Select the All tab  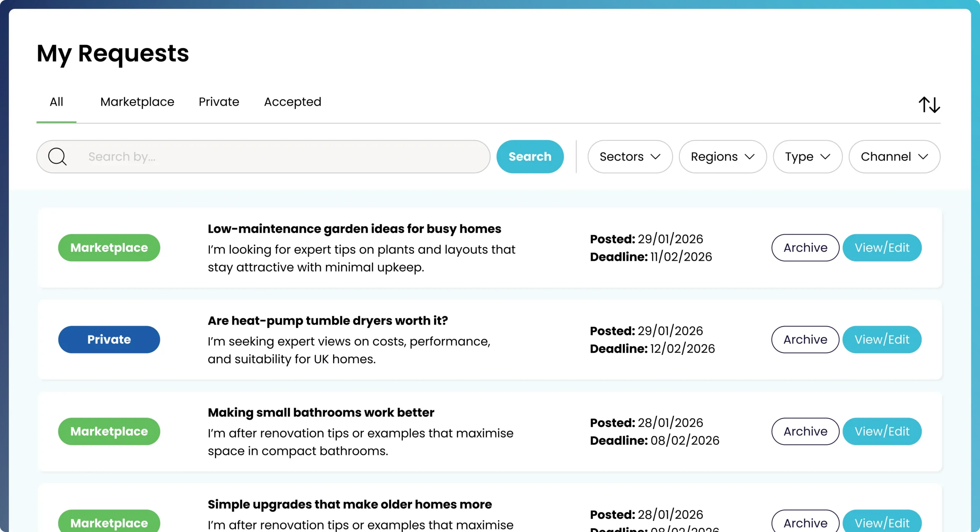tap(56, 102)
